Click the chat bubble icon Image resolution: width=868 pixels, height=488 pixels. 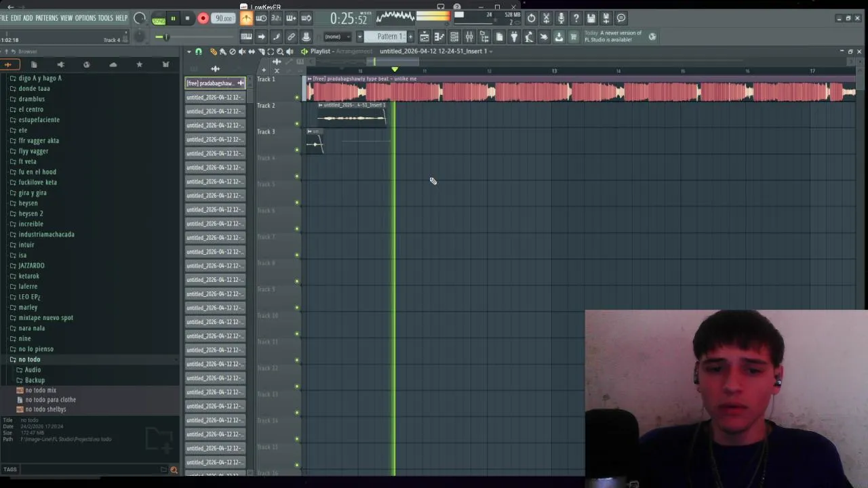620,18
